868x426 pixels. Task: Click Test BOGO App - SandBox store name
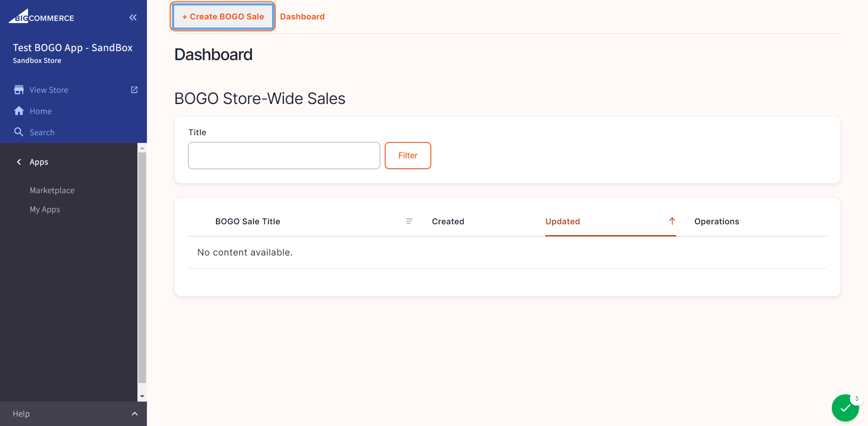tap(73, 47)
